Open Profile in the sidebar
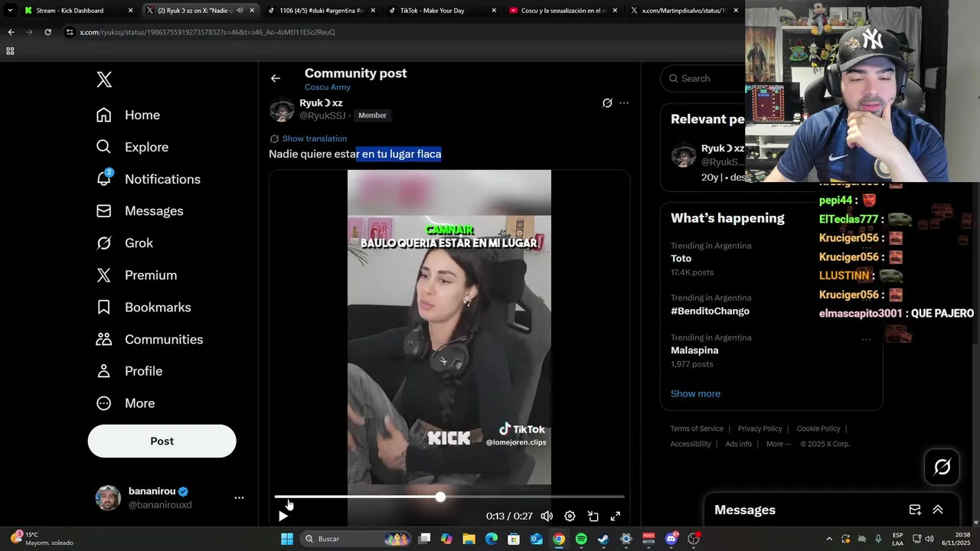 tap(129, 371)
